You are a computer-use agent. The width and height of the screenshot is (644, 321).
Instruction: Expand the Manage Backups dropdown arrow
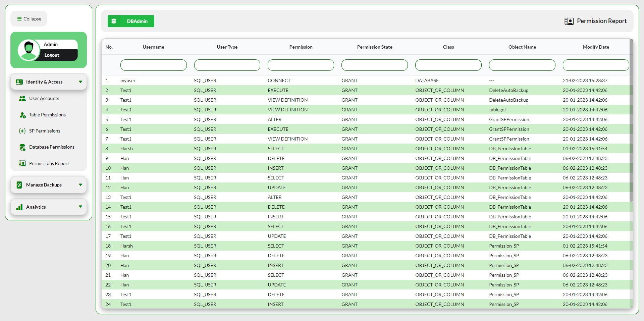point(80,184)
